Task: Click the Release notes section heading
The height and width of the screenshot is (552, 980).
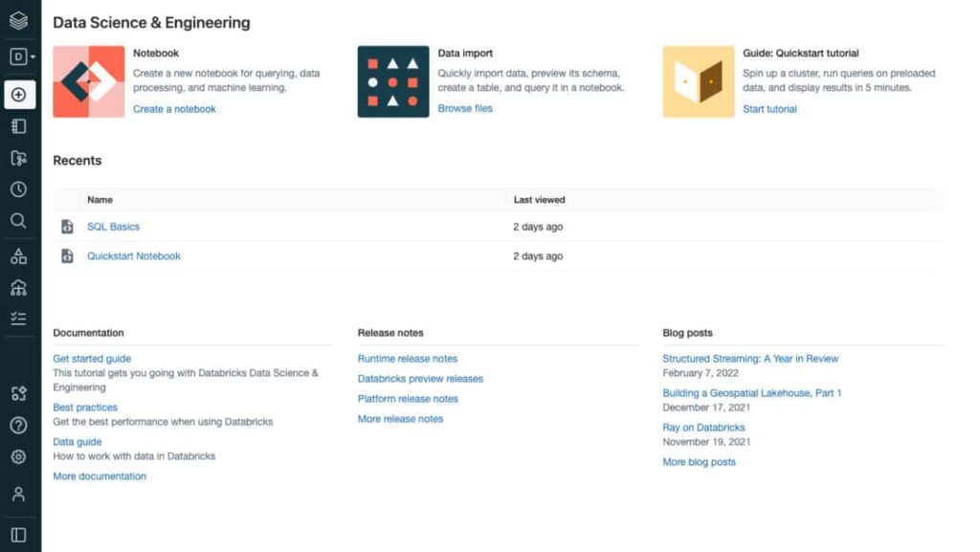Action: [390, 333]
